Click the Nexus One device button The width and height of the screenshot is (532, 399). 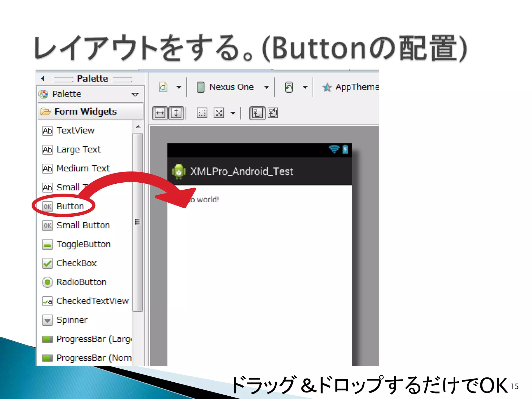[x=225, y=87]
